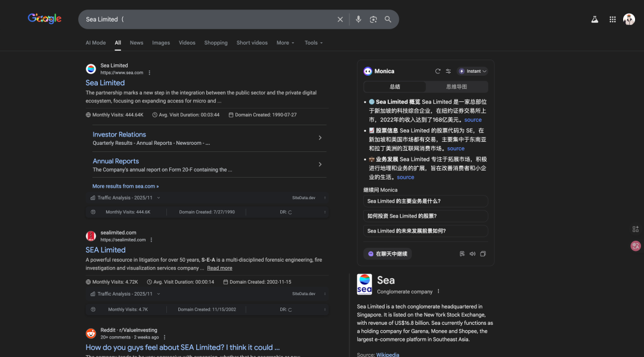Switch Monica panel to 思维导图 tab
Screen dimensions: 644x357
pos(456,86)
